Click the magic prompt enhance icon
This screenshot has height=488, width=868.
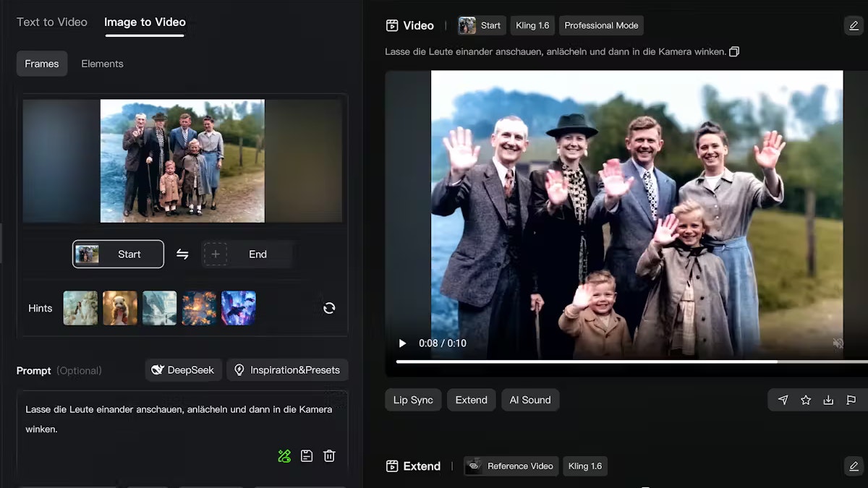click(x=284, y=455)
